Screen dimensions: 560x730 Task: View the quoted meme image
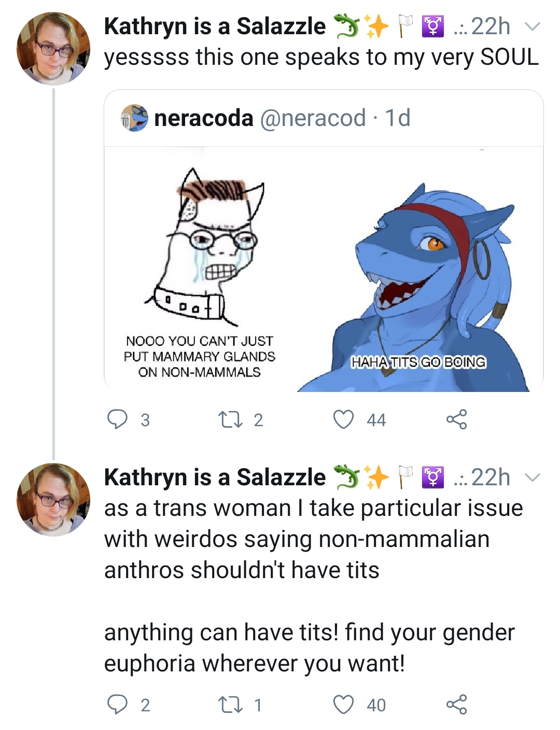coord(324,269)
